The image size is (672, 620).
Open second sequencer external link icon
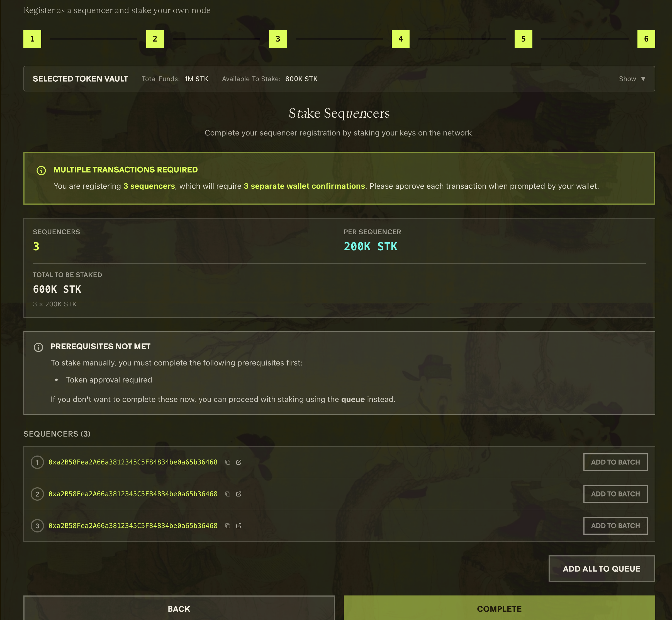(239, 494)
